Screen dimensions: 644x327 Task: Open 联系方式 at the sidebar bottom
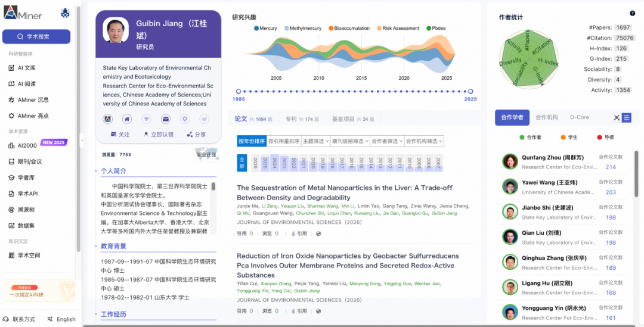click(x=19, y=319)
